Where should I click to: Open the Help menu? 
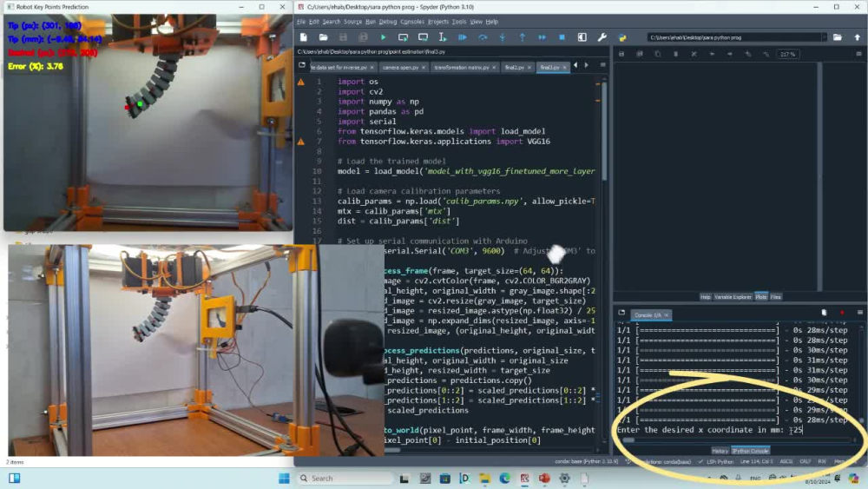pyautogui.click(x=491, y=22)
